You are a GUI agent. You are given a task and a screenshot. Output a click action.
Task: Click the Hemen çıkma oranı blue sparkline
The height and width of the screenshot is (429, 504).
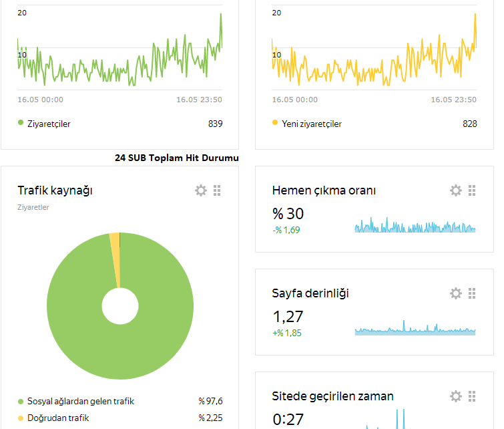[x=415, y=225]
